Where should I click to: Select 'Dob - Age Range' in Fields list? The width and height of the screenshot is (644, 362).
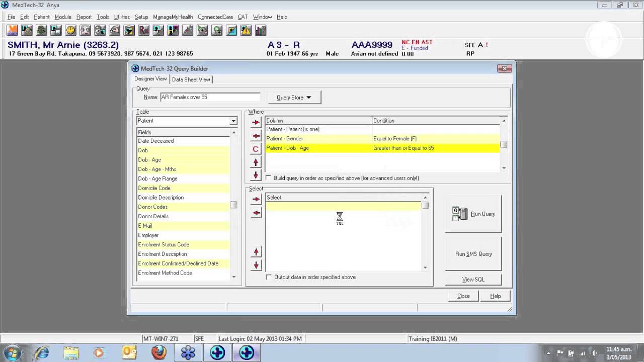point(183,178)
